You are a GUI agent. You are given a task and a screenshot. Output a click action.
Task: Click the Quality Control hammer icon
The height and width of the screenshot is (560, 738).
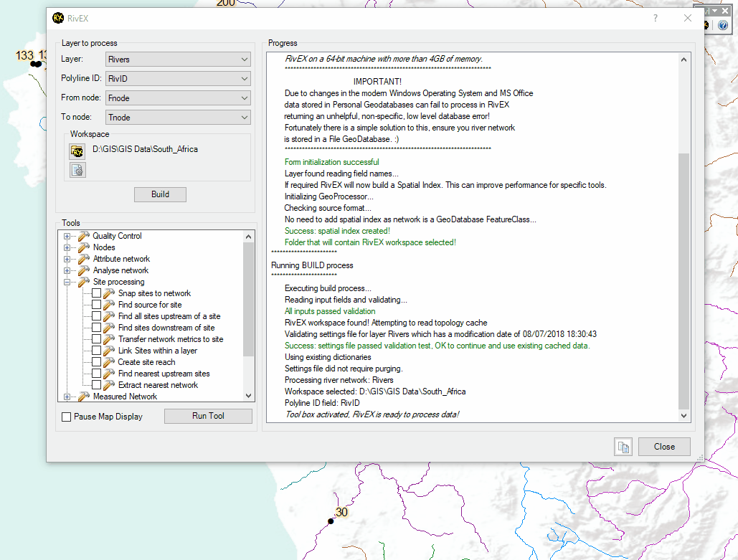84,236
